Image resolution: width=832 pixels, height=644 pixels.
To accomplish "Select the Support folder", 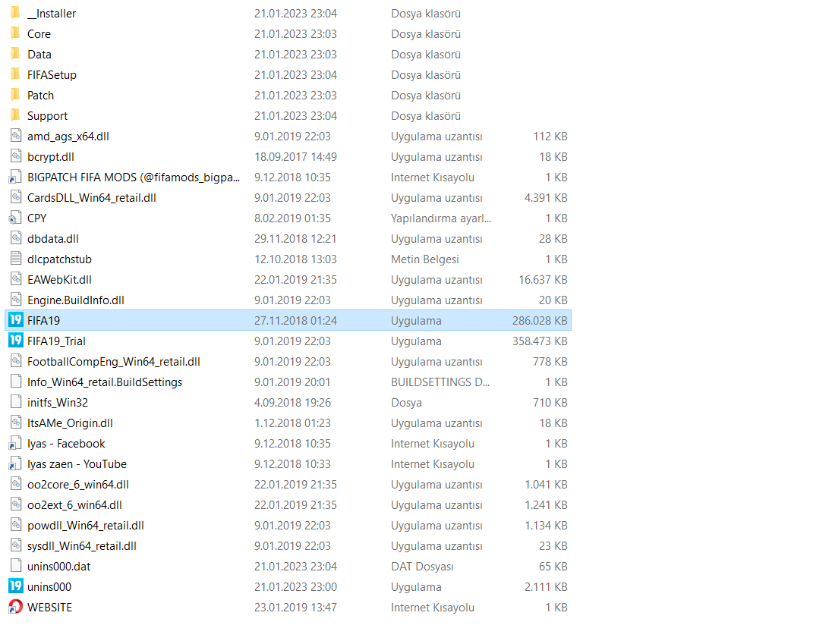I will click(15, 115).
